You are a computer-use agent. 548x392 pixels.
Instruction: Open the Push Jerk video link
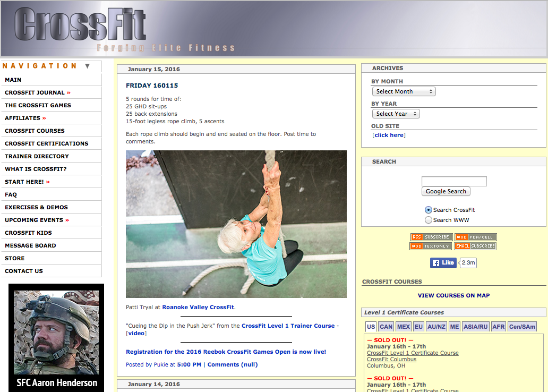pyautogui.click(x=136, y=333)
